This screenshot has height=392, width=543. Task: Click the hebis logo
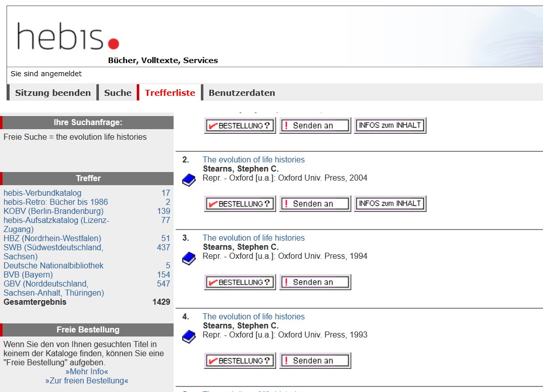pos(68,37)
